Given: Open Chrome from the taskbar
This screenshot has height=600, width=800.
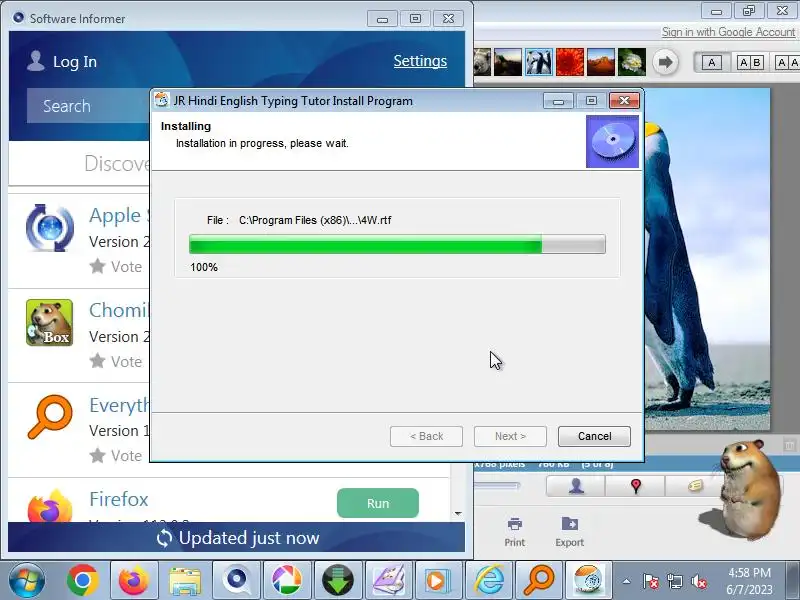Looking at the screenshot, I should point(82,580).
